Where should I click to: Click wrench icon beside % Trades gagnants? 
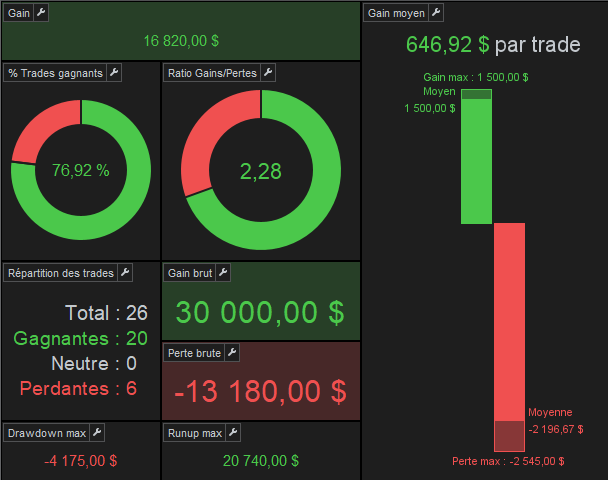[x=114, y=73]
